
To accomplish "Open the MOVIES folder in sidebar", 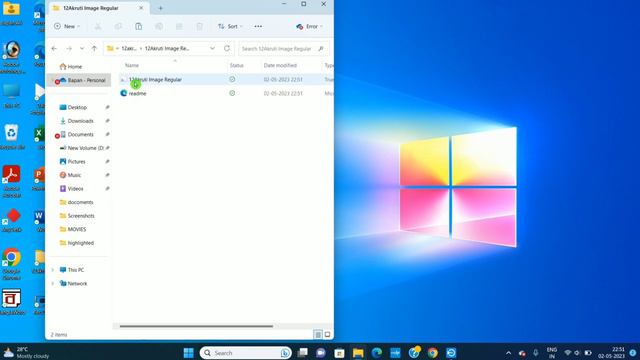I will click(x=77, y=229).
